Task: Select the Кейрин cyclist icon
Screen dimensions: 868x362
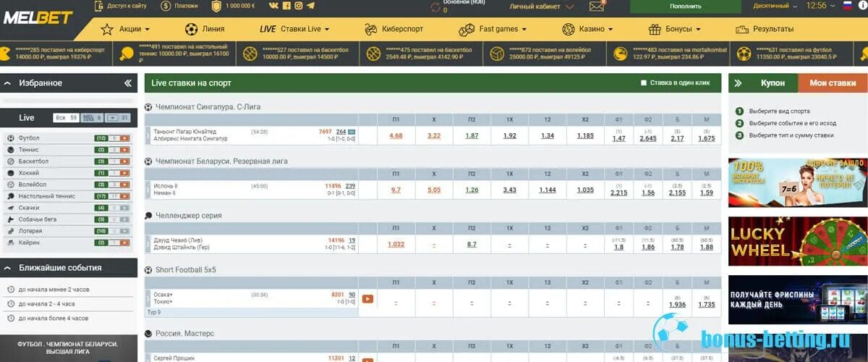Action: [x=11, y=242]
